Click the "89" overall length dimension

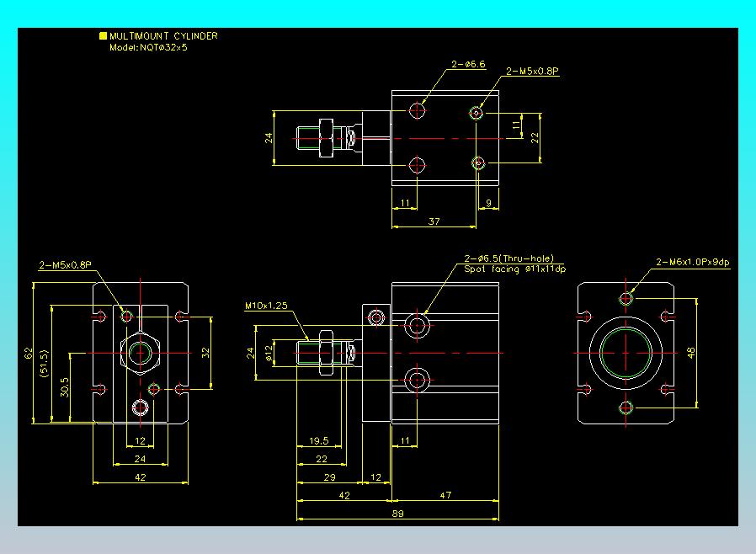(x=397, y=514)
